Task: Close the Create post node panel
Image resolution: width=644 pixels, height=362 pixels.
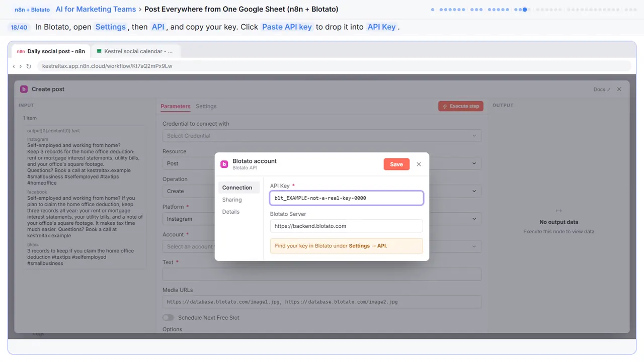Action: pyautogui.click(x=619, y=89)
